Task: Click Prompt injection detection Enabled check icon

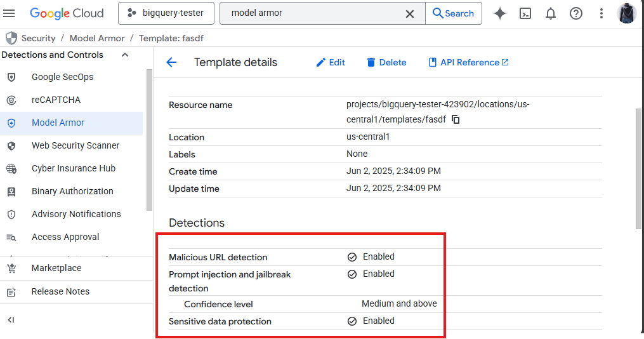Action: (x=352, y=274)
